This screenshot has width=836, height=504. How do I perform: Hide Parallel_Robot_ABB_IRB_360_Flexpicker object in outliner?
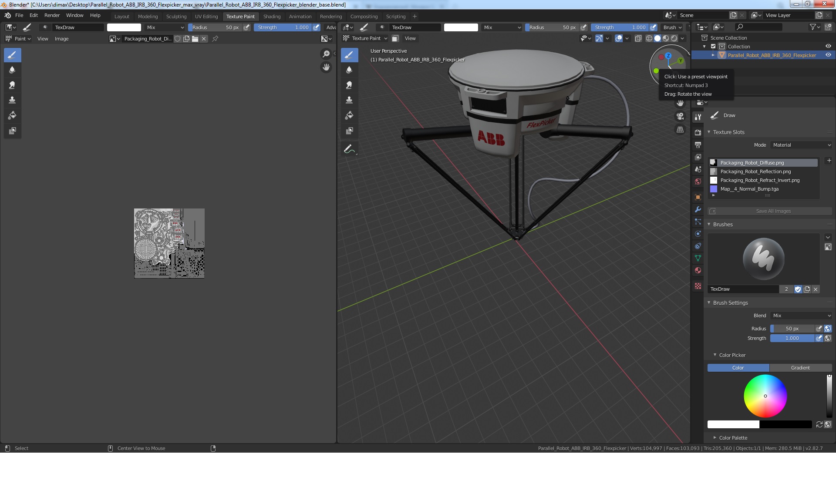[828, 55]
